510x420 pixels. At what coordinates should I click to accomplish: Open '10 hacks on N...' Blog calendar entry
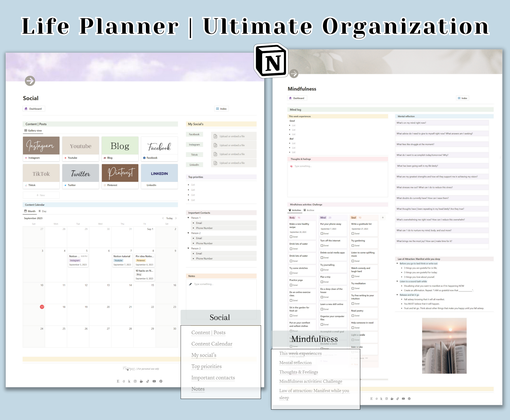[x=145, y=274]
